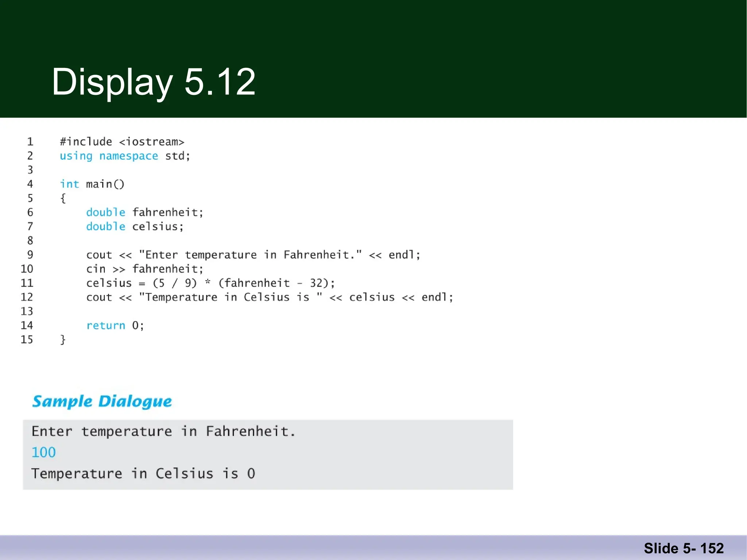Click the 'Display 5.12' slide title
This screenshot has width=747, height=560.
coord(154,83)
